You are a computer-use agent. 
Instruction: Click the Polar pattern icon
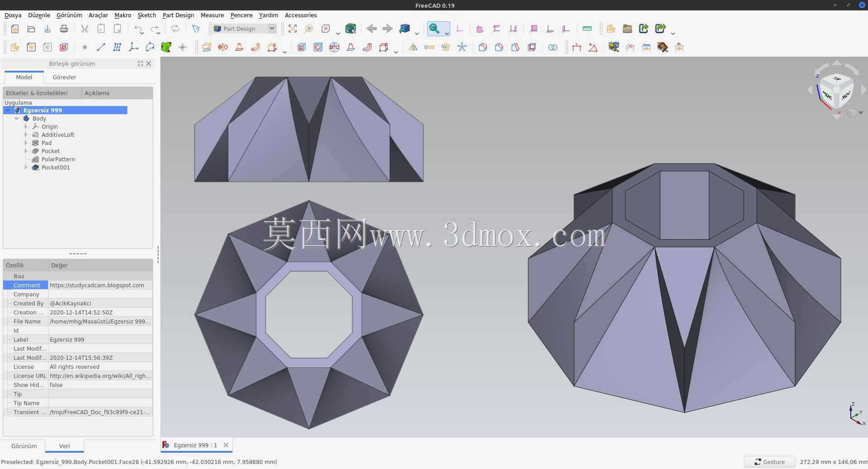tap(446, 47)
